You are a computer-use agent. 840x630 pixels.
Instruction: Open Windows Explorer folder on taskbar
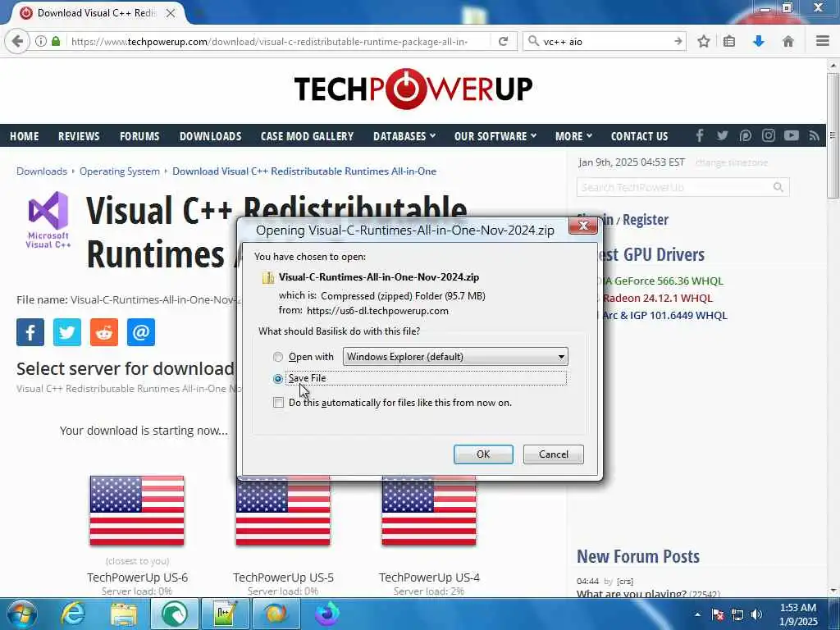pos(124,614)
